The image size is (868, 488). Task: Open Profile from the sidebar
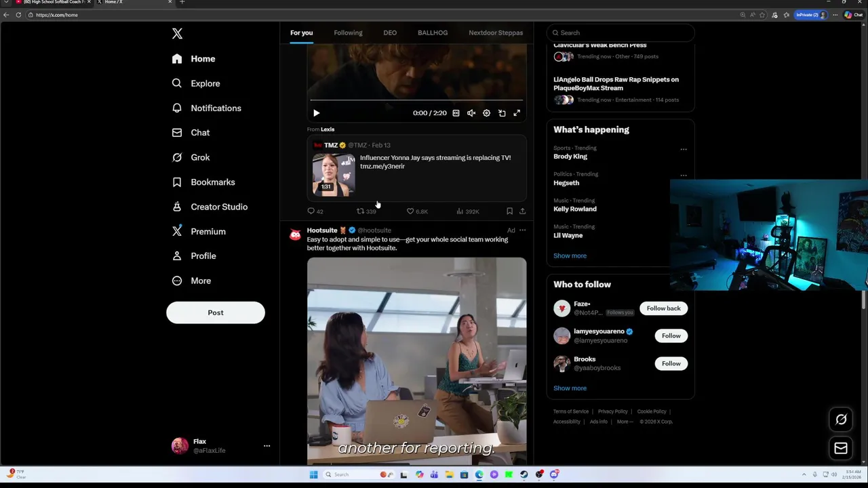[194, 256]
